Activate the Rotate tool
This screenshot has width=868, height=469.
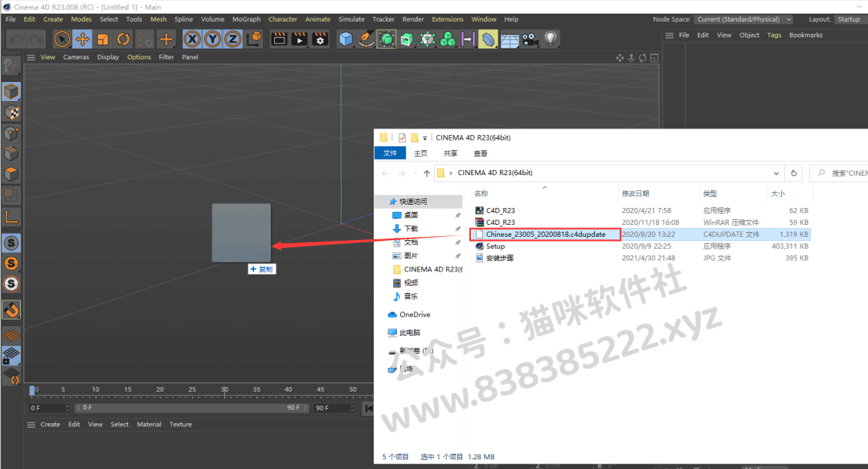(x=123, y=39)
